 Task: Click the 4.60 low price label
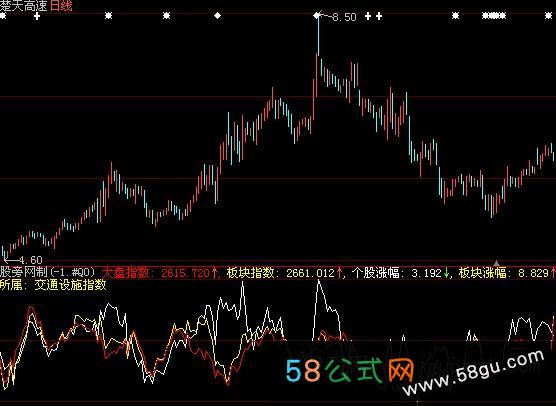click(x=30, y=260)
